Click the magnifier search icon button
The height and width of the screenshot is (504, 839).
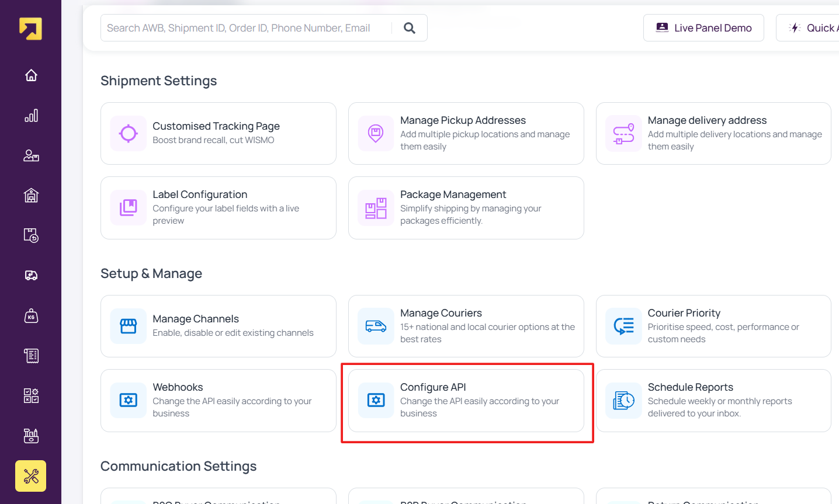point(410,28)
